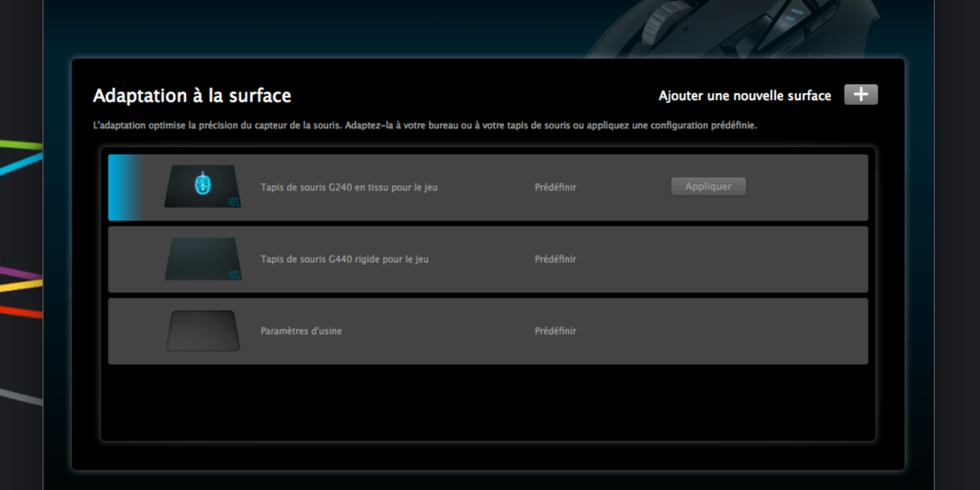Apply the G240 cloth mouse pad preset
The width and height of the screenshot is (980, 490).
pyautogui.click(x=709, y=186)
